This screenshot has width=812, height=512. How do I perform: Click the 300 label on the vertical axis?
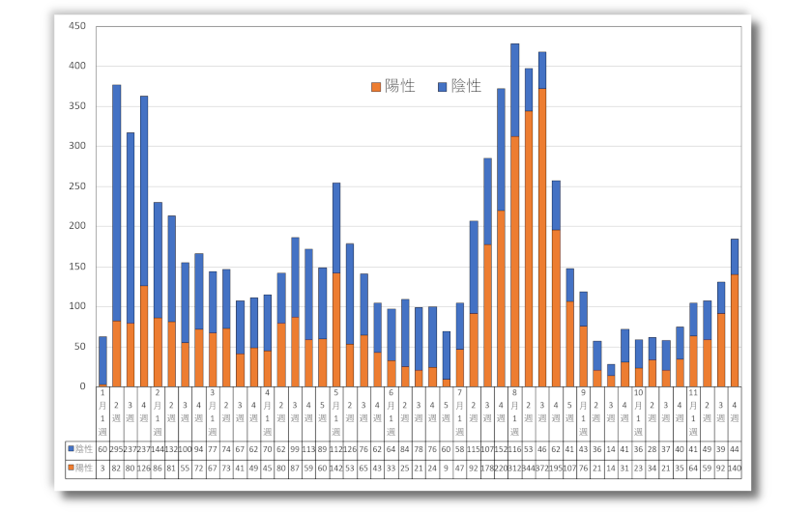point(77,146)
